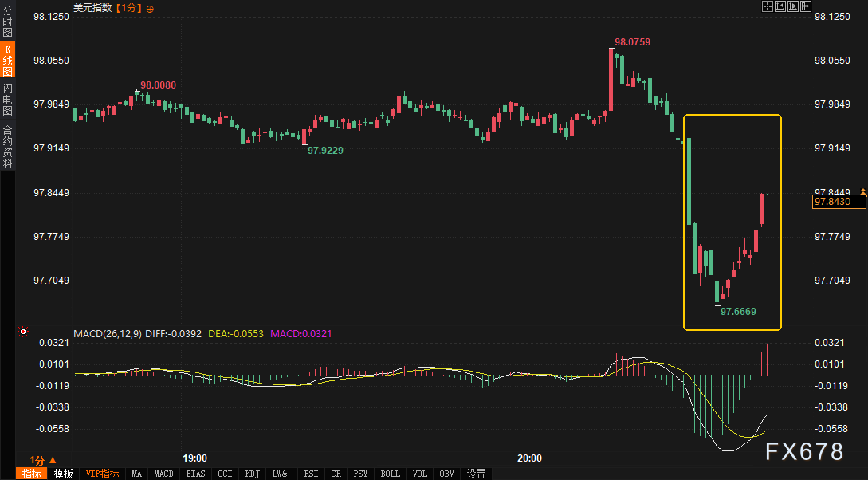Screen dimensions: 868x480
Task: Click the current price tag 97.8430
Action: click(831, 203)
